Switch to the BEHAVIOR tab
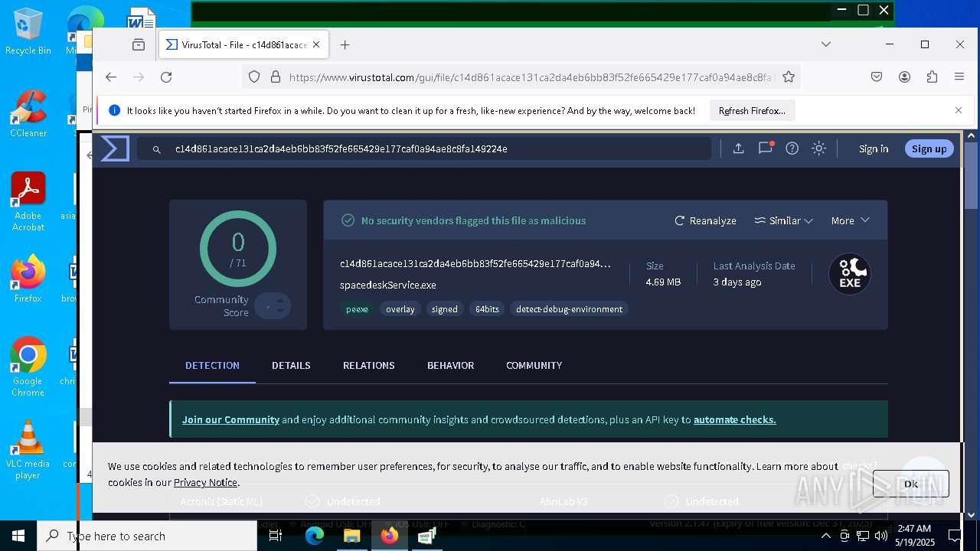980x551 pixels. coord(451,365)
